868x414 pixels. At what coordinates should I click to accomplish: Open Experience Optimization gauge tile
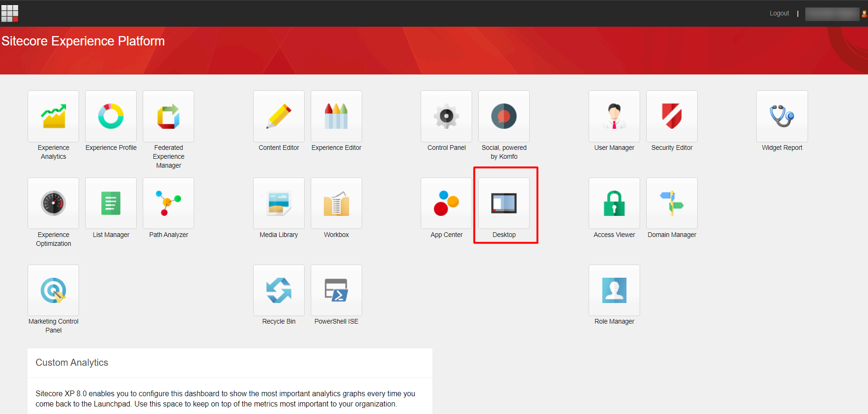(x=53, y=203)
